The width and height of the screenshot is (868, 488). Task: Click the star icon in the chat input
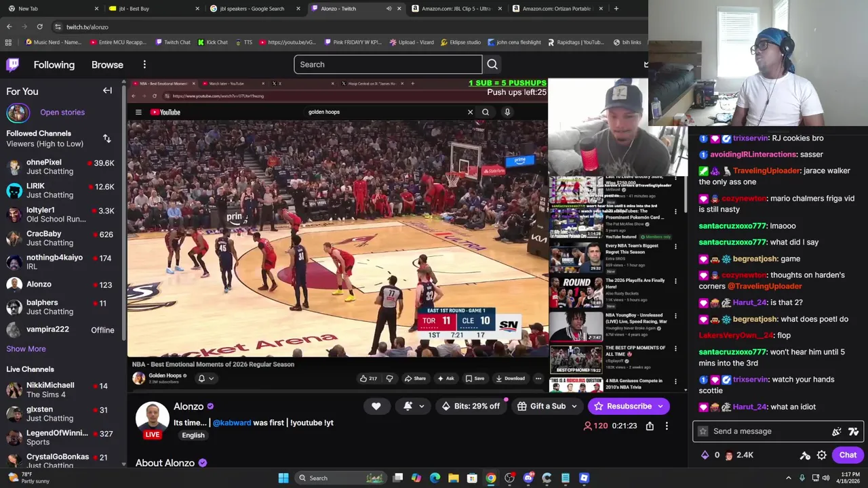coord(703,431)
